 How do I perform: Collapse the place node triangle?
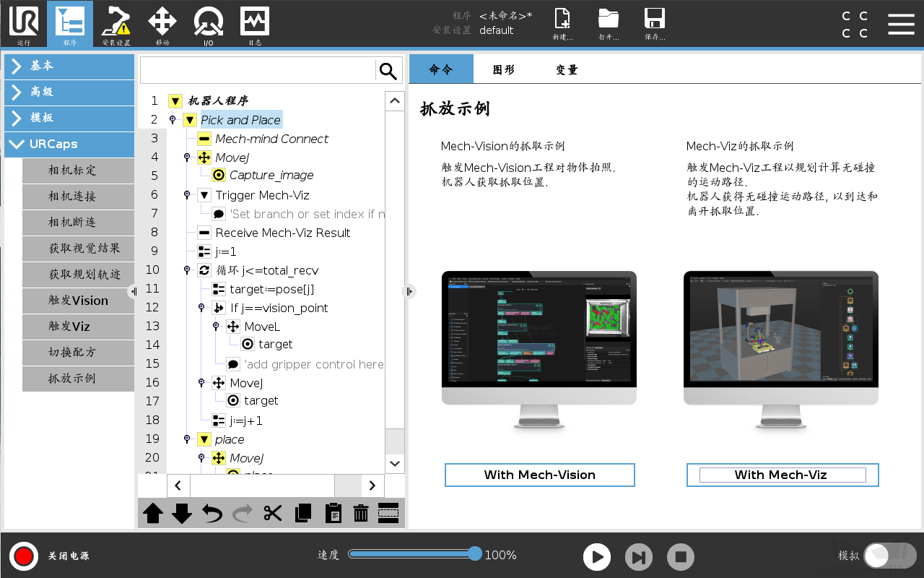[x=204, y=439]
